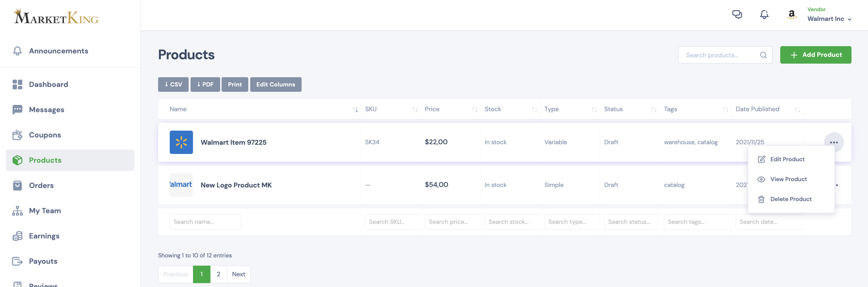Sort by the Date Published column
The height and width of the screenshot is (287, 868).
tap(797, 110)
